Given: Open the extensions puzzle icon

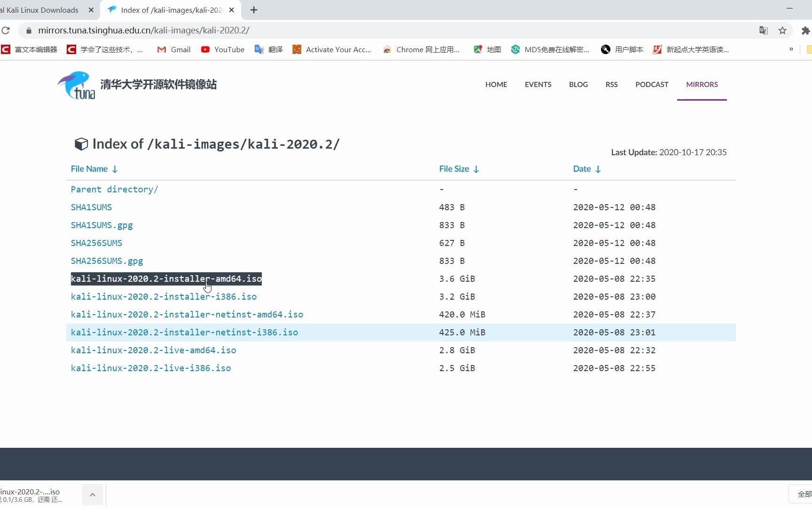Looking at the screenshot, I should click(805, 31).
